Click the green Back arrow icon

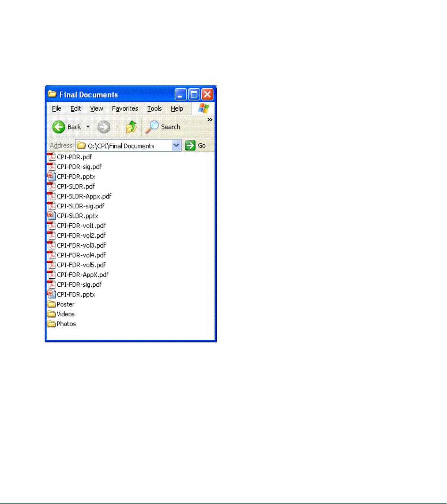59,127
